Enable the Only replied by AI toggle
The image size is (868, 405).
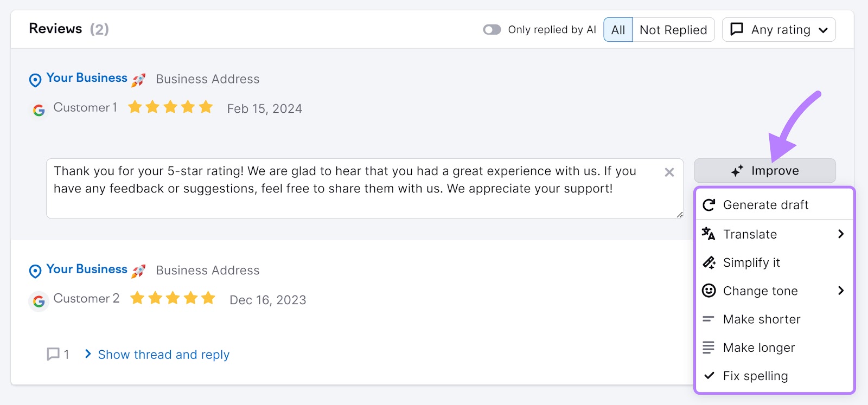coord(492,30)
